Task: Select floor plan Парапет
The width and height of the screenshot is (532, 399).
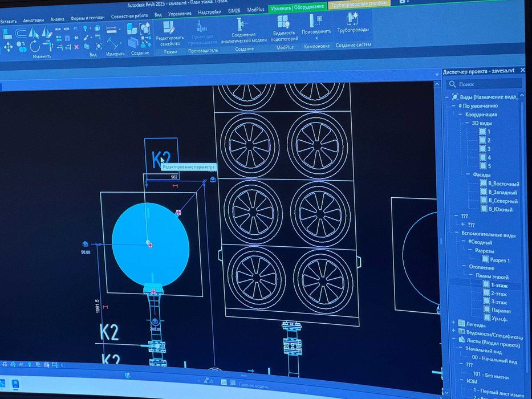Action: 498,310
